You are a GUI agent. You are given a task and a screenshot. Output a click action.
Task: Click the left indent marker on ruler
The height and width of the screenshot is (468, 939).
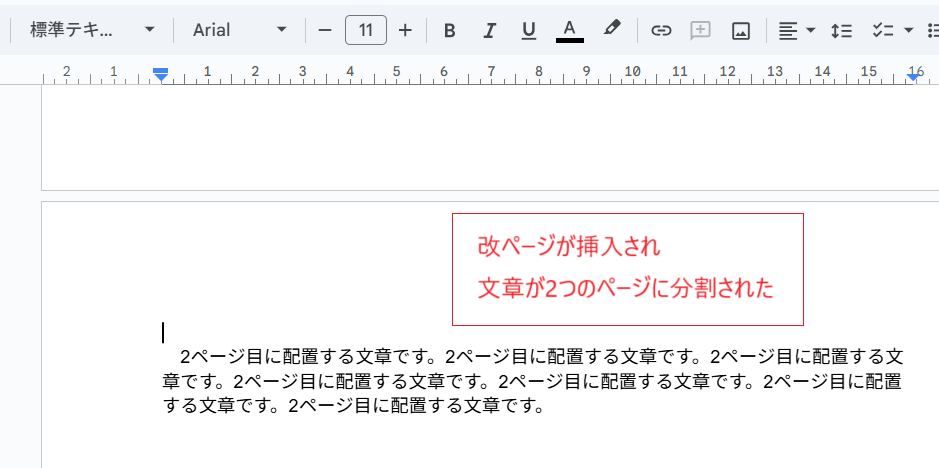(160, 76)
